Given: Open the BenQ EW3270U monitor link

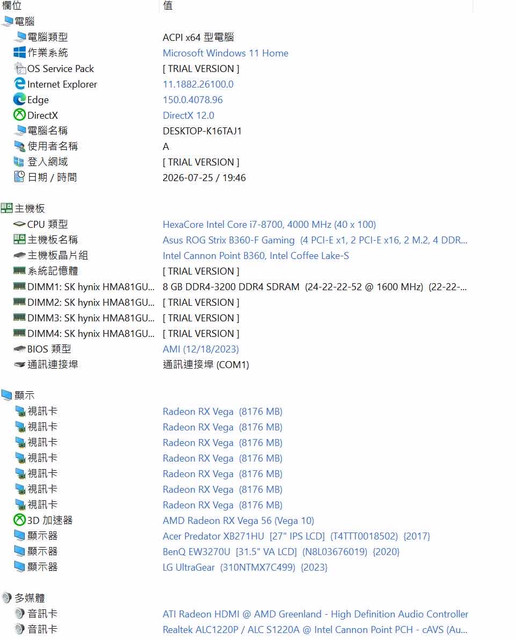Looking at the screenshot, I should pos(280,551).
